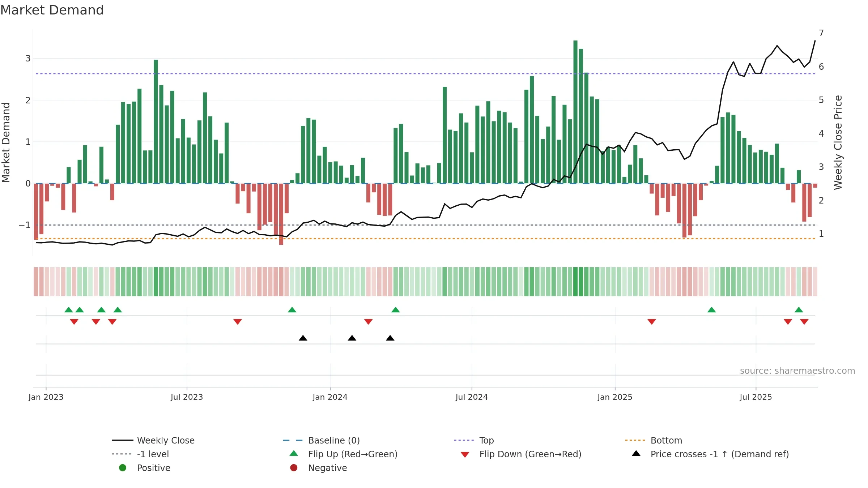868x488 pixels.
Task: Click the vertical 'Market Demand' axis label
Action: (x=6, y=142)
